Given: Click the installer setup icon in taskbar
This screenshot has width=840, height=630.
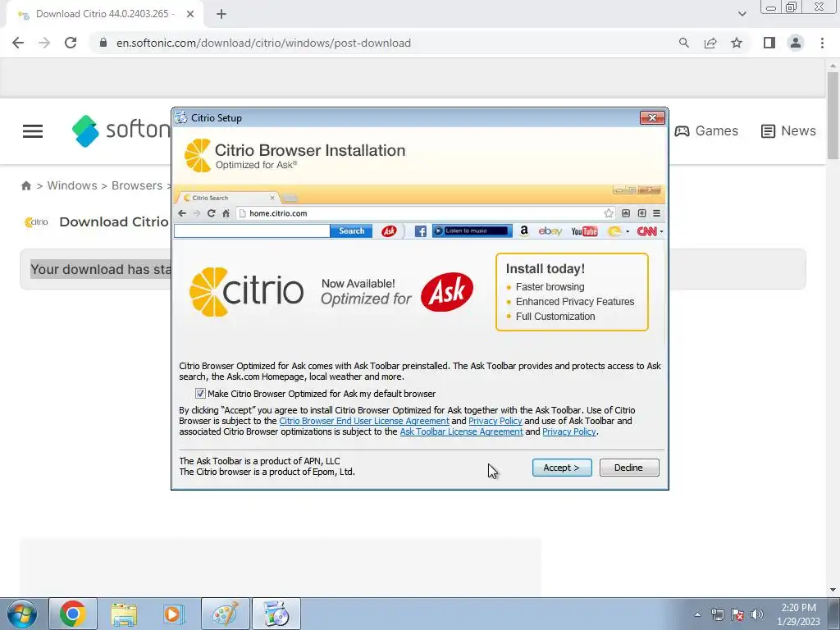Looking at the screenshot, I should (276, 614).
